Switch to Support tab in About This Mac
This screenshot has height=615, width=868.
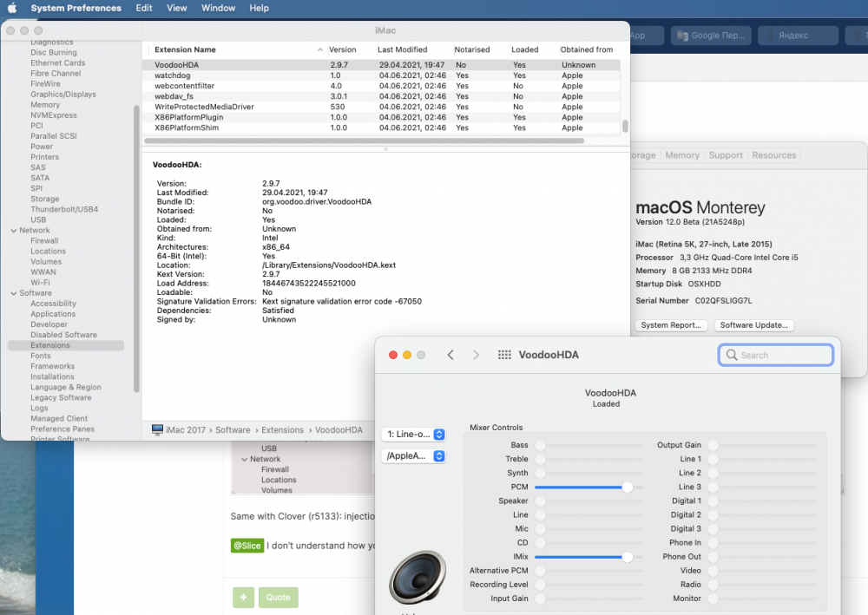[726, 155]
